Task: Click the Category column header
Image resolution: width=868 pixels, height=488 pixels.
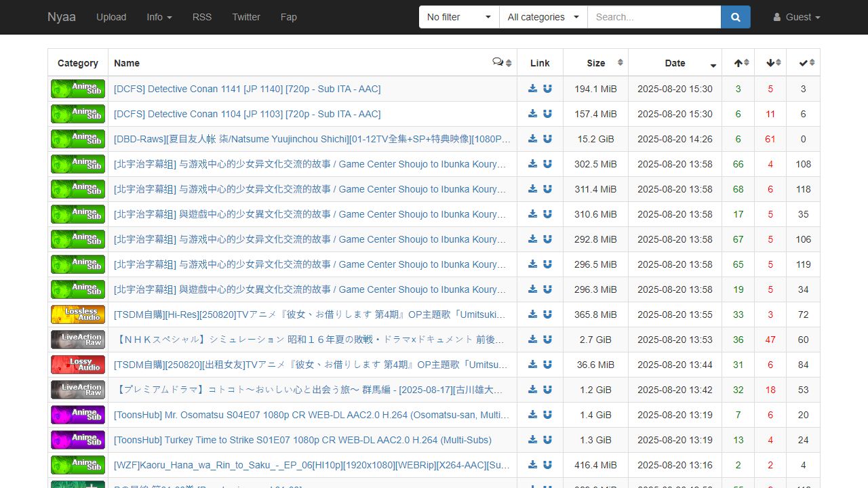Action: tap(78, 62)
